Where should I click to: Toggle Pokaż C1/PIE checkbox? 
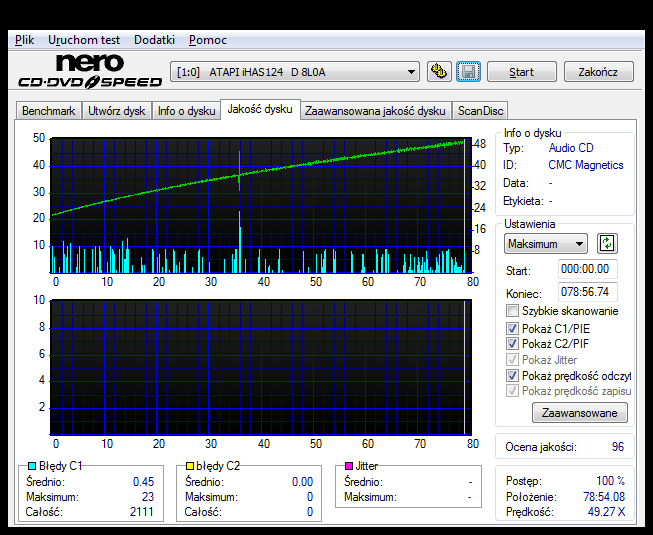click(x=512, y=328)
